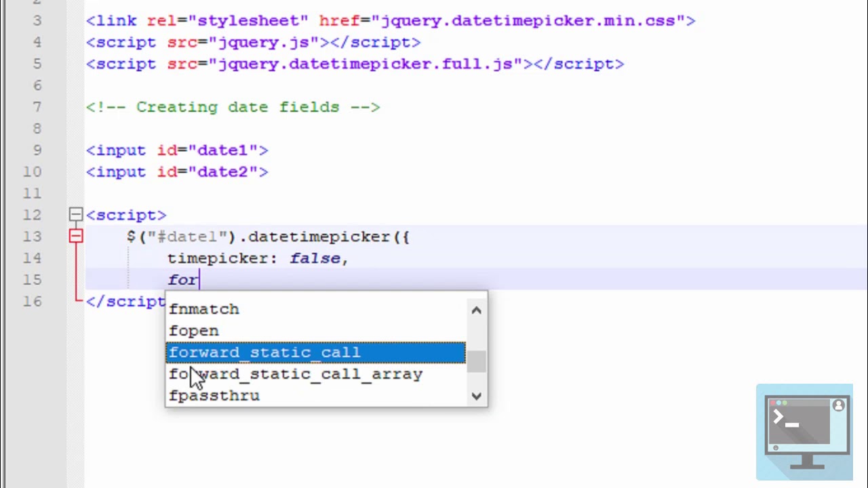Click the "timepicker:" property on line 14
868x488 pixels.
223,258
